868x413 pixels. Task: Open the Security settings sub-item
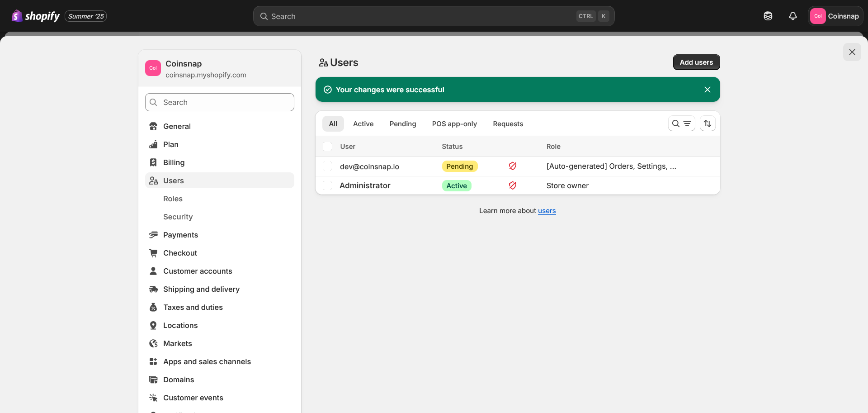(x=178, y=217)
